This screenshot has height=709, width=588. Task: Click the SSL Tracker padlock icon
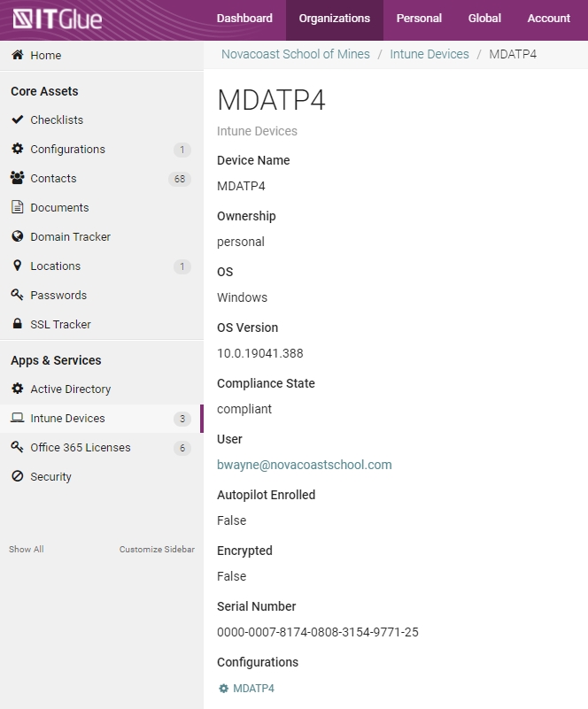point(17,324)
